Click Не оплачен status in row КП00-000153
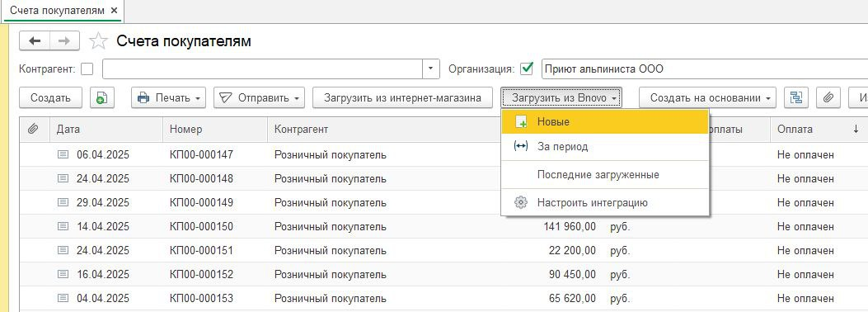868x312 pixels. 805,298
